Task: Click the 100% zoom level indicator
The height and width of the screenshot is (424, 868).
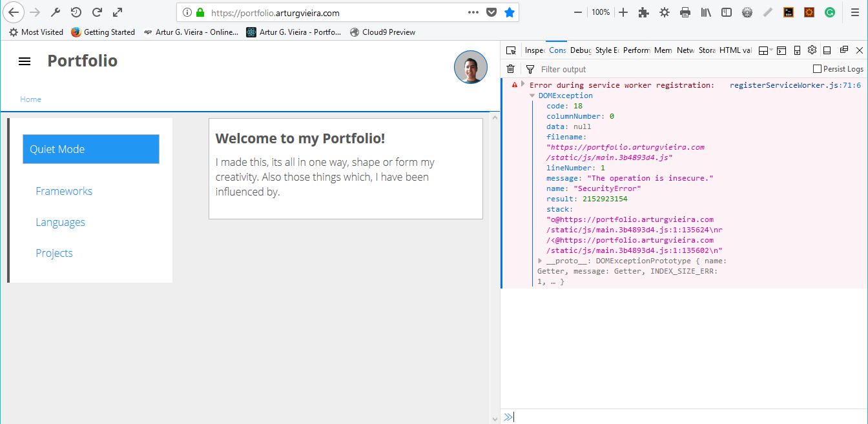Action: [600, 12]
